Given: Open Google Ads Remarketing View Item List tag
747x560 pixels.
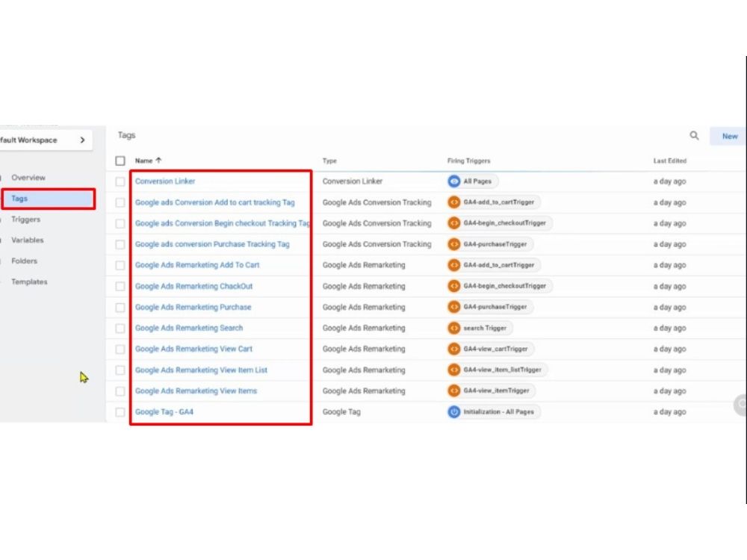Looking at the screenshot, I should coord(201,370).
